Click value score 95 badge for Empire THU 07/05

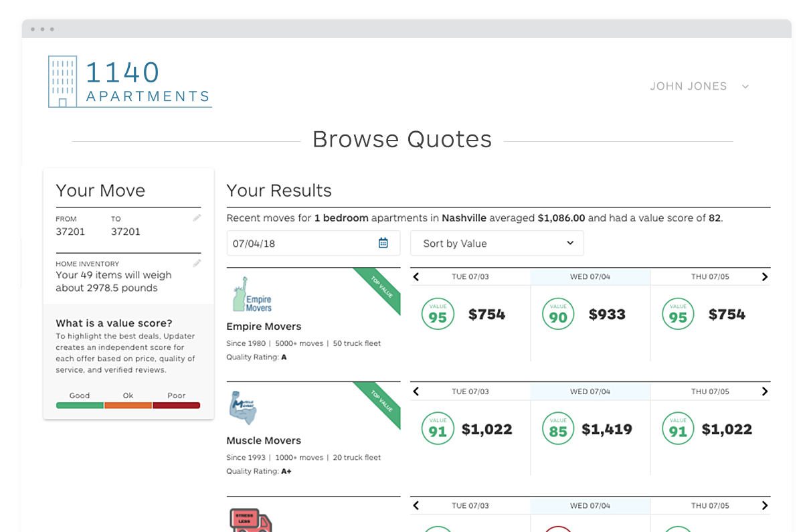click(x=678, y=315)
